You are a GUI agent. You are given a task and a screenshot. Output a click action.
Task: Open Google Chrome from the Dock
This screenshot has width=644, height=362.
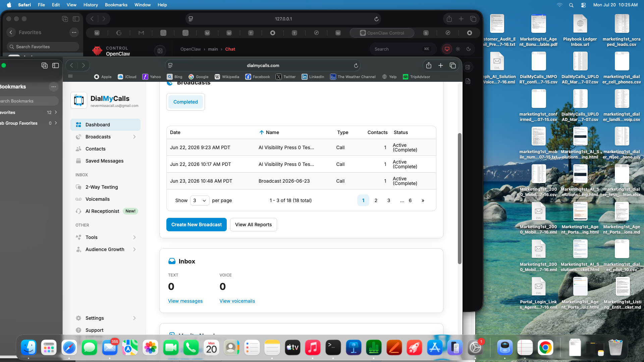[545, 348]
